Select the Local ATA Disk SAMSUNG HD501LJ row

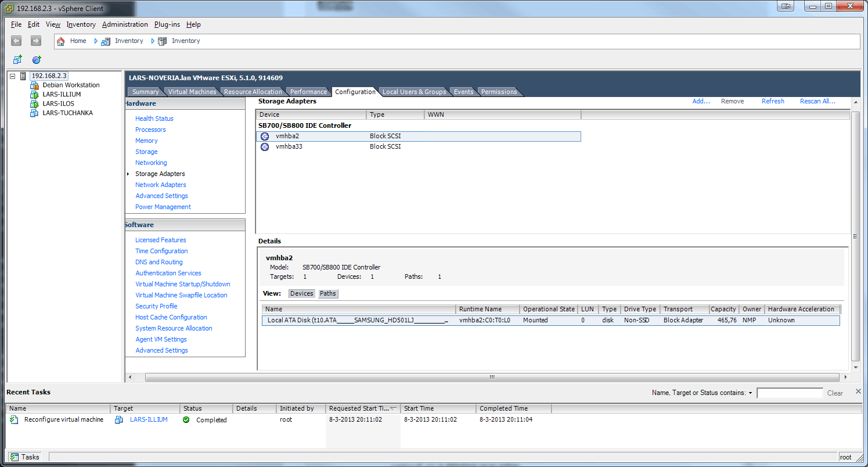coord(550,320)
